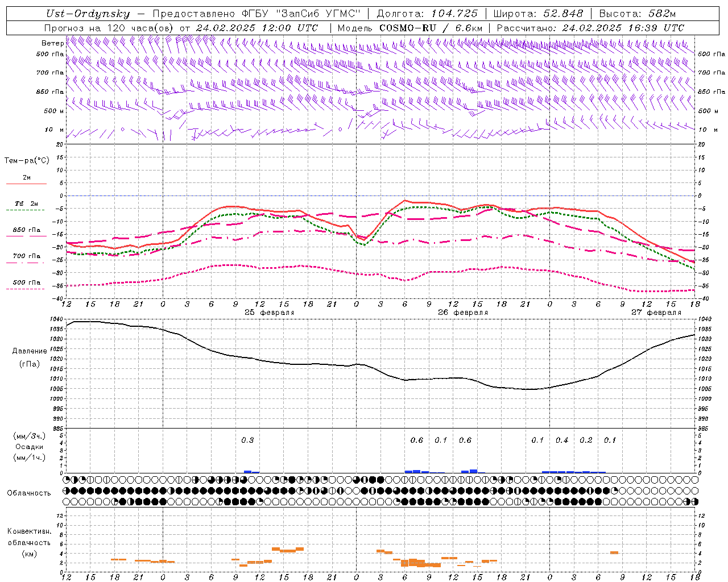Click the 26 февраля date label
The image size is (728, 582).
coord(462,312)
